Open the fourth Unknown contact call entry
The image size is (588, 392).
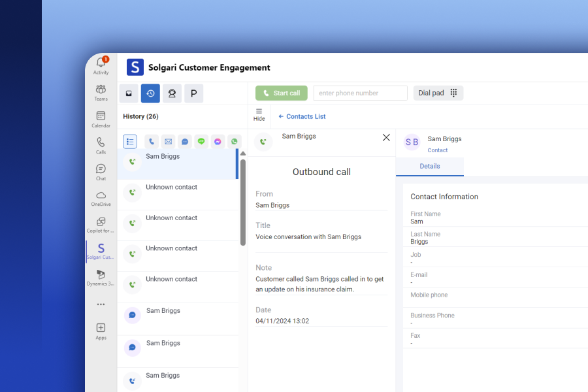coord(178,287)
